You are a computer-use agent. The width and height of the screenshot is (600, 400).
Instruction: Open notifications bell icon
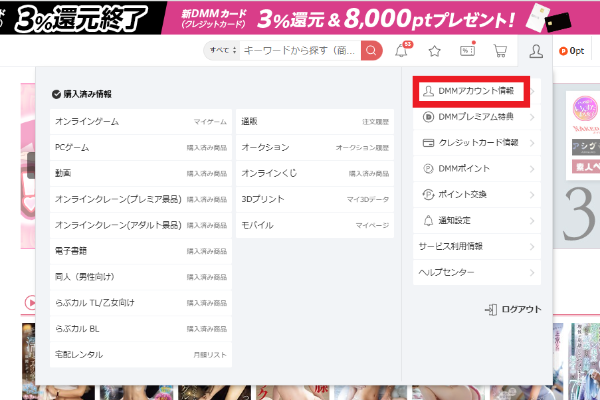coord(403,51)
